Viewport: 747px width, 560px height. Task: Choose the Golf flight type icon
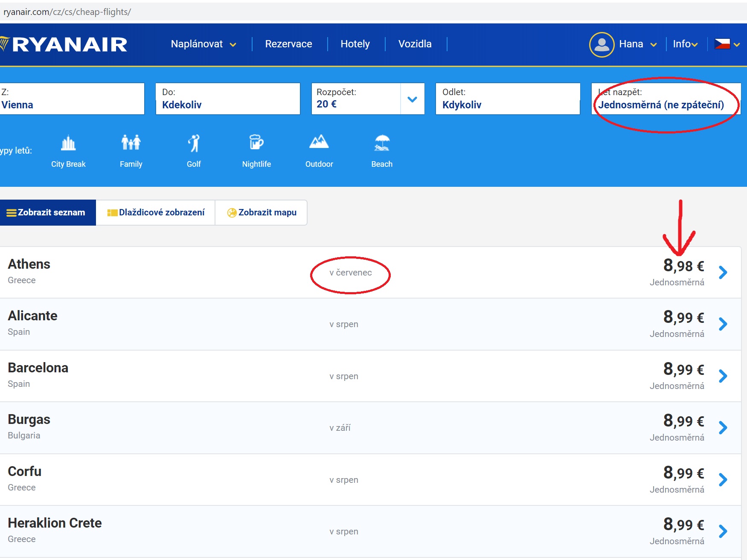194,143
